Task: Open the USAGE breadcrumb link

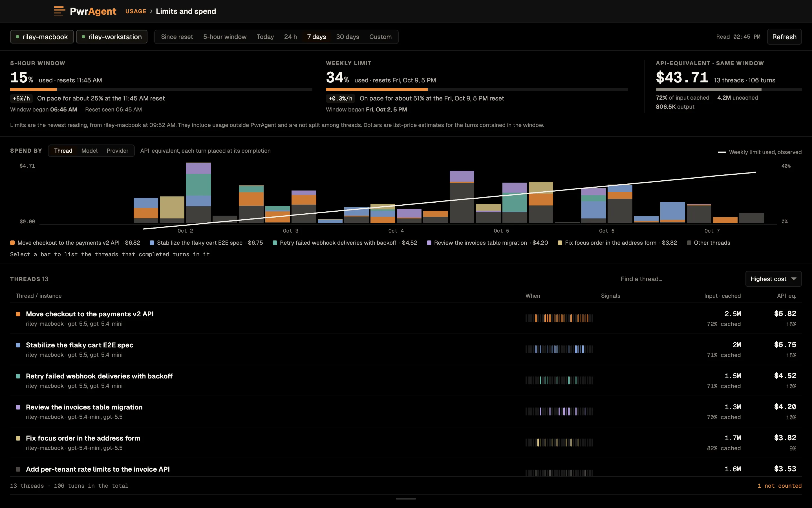Action: pyautogui.click(x=136, y=11)
